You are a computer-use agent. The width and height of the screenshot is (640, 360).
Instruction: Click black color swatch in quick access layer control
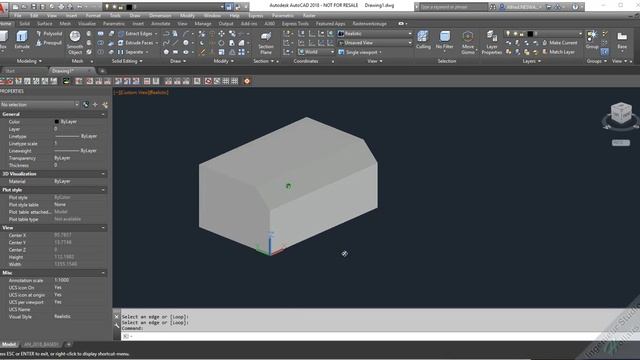(x=129, y=7)
